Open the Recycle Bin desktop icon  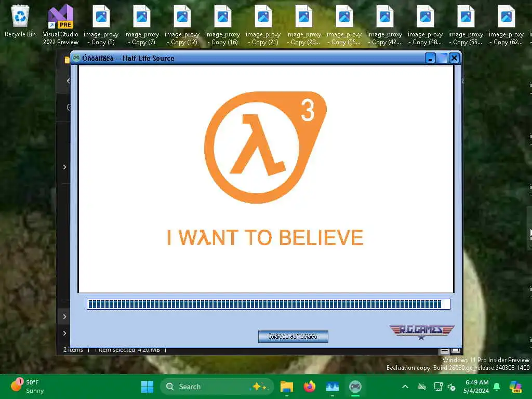click(20, 21)
